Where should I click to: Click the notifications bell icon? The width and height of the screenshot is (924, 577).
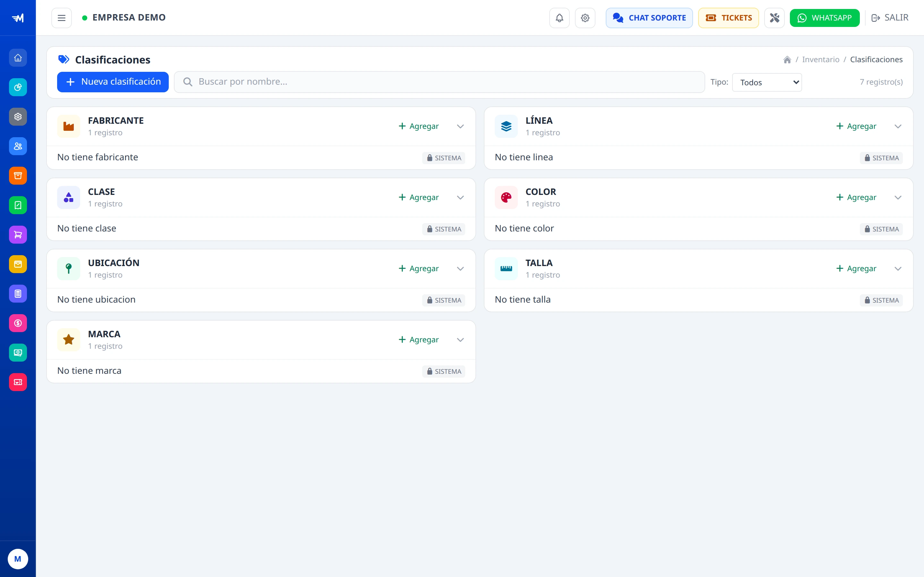(x=559, y=18)
